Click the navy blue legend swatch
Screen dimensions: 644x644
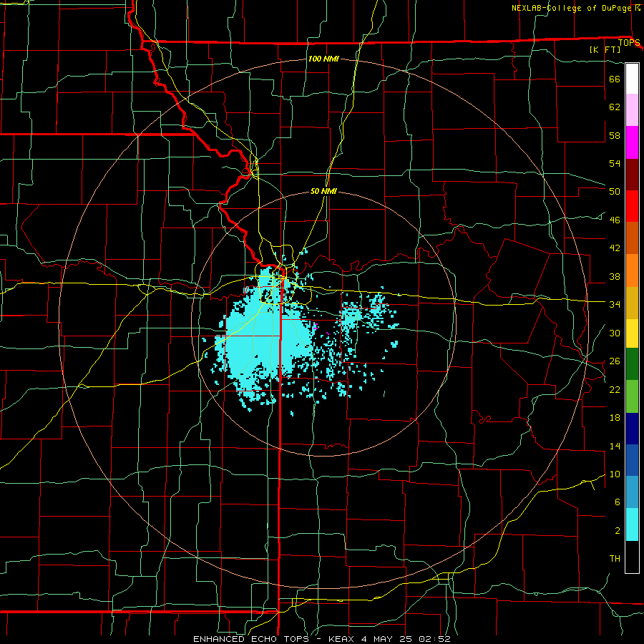pos(632,429)
